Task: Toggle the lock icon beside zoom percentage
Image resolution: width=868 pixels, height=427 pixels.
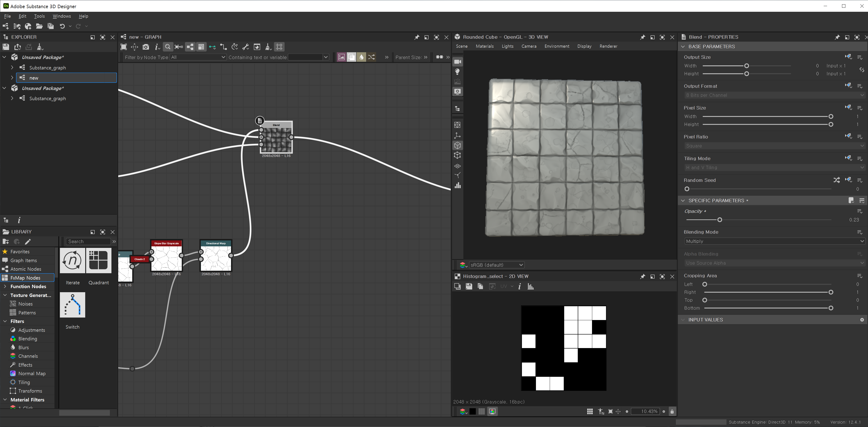Action: pyautogui.click(x=672, y=411)
